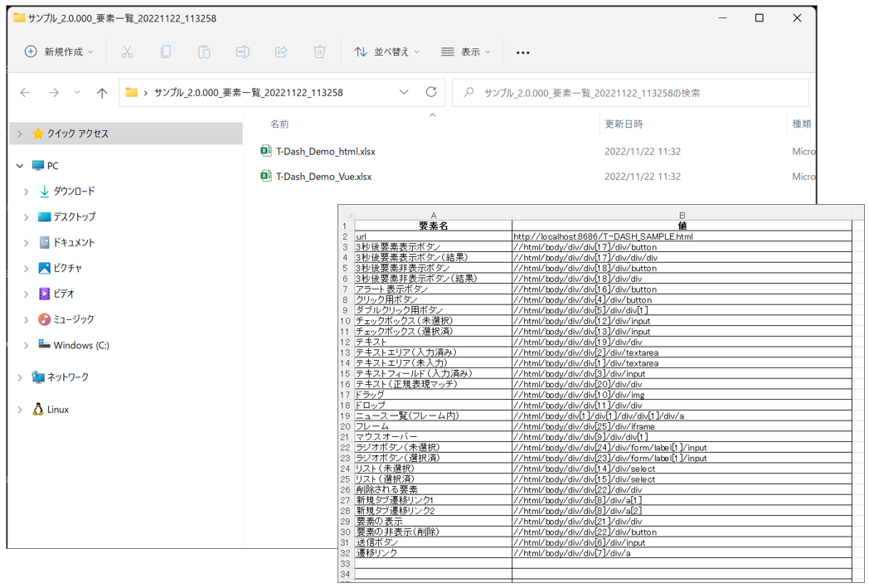Collapse the PC tree node
This screenshot has width=869, height=588.
coord(20,166)
